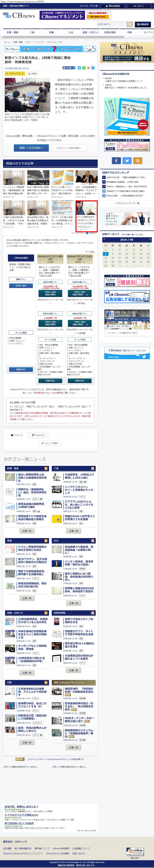Click 手続きへ進む under CBnews会員 無料プラン
The width and height of the screenshot is (154, 868).
click(x=21, y=286)
